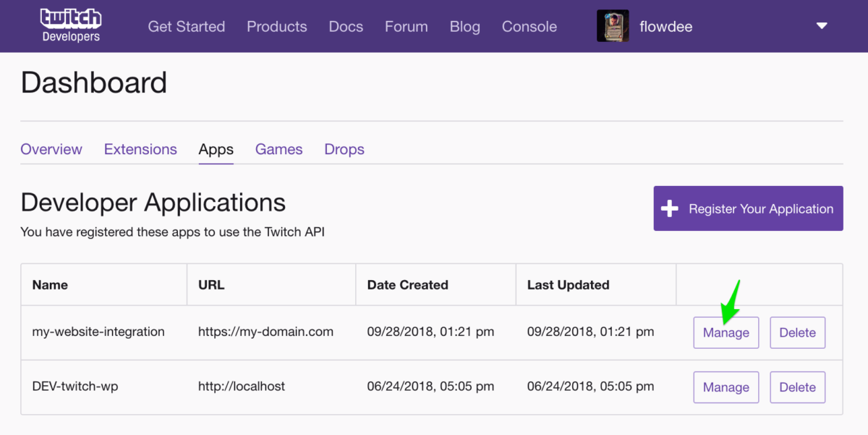Click Register Your Application button
The width and height of the screenshot is (868, 435).
(x=749, y=208)
